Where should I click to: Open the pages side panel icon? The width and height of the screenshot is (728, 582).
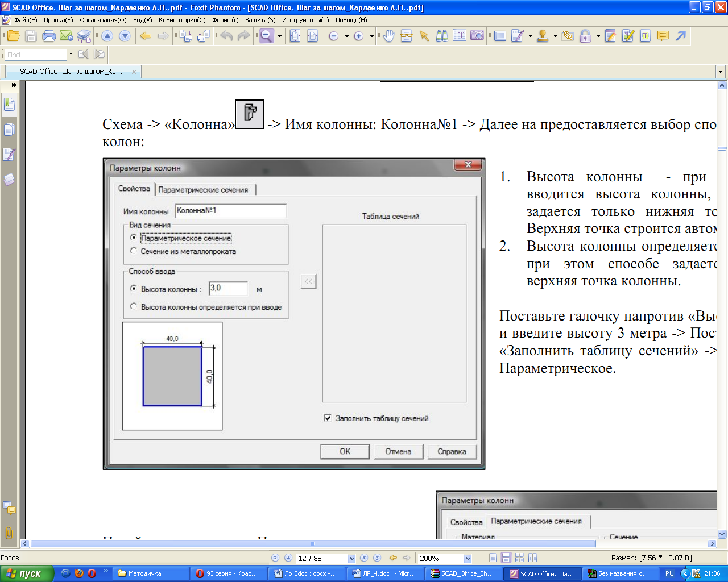(9, 130)
